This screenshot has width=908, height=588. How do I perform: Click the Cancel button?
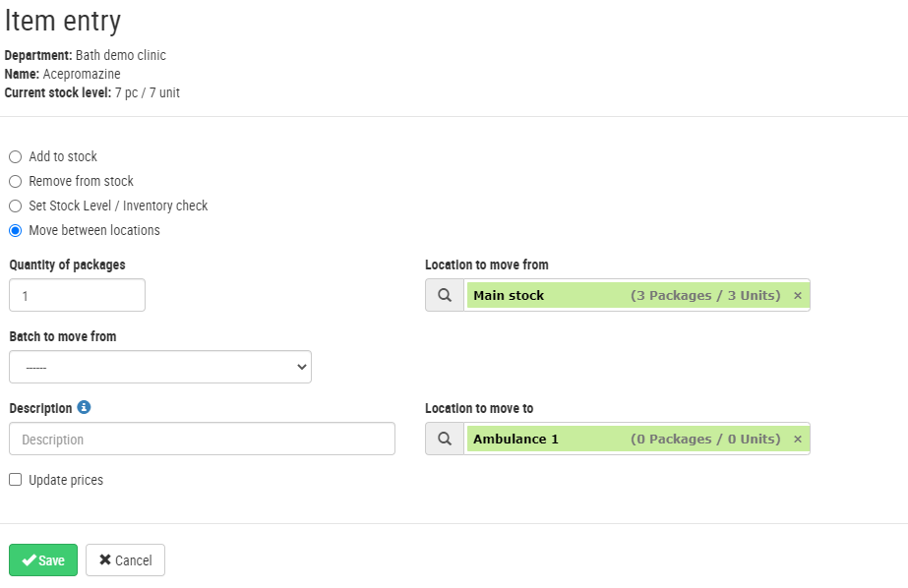[125, 560]
